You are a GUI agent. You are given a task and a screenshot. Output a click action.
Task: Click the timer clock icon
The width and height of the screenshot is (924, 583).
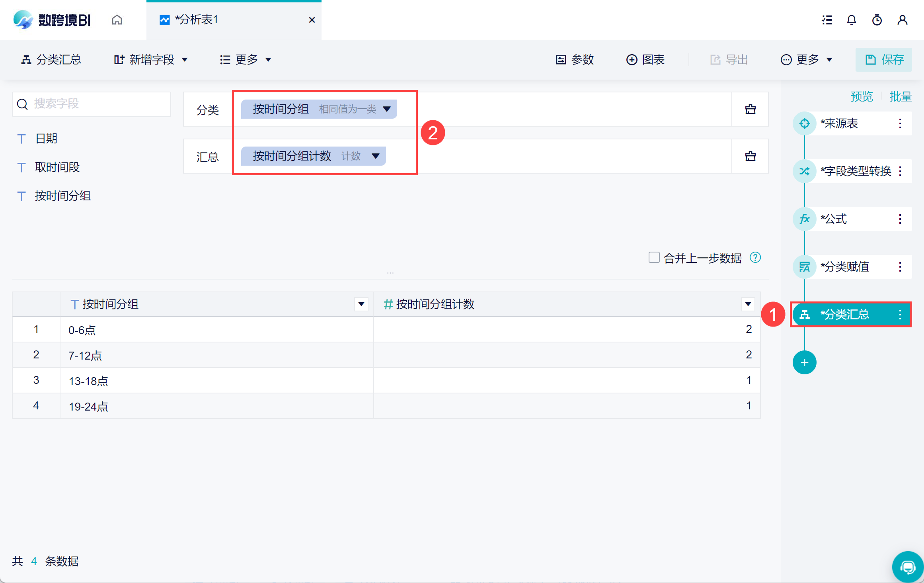tap(877, 20)
